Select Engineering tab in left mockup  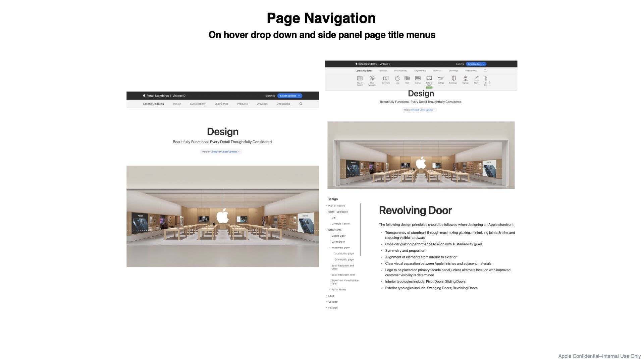point(221,104)
